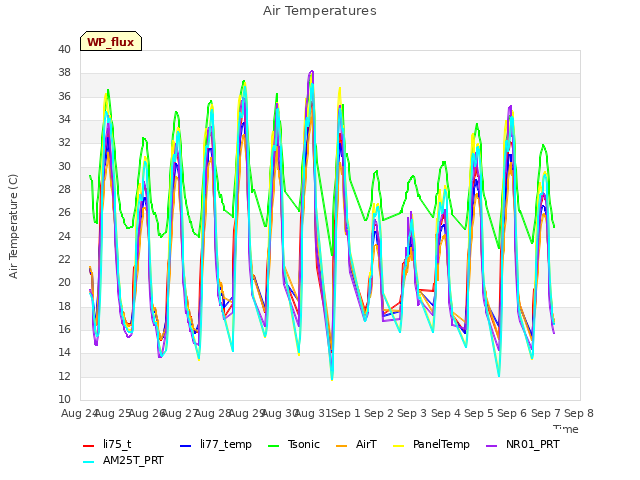Click the yellow PanelTemp legend swatch
This screenshot has height=480, width=640.
(x=399, y=446)
